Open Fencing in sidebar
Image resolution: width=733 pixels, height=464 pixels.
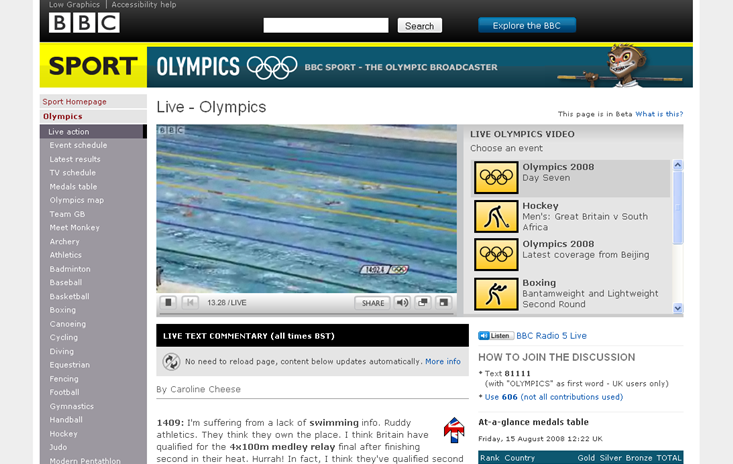click(x=64, y=379)
